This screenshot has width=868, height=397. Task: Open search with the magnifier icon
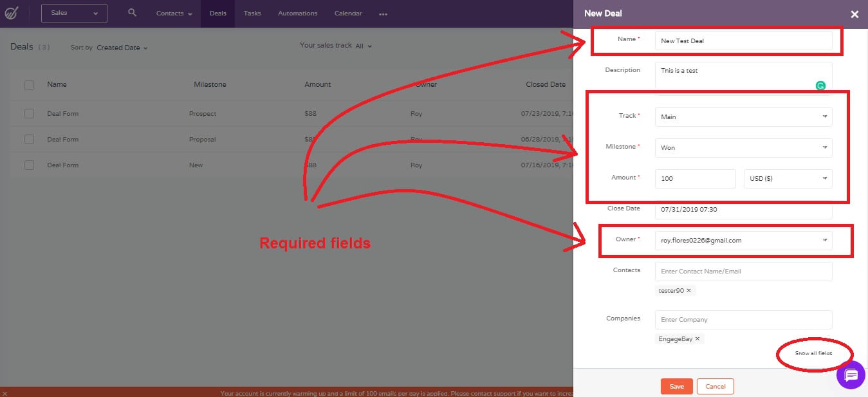pos(132,13)
